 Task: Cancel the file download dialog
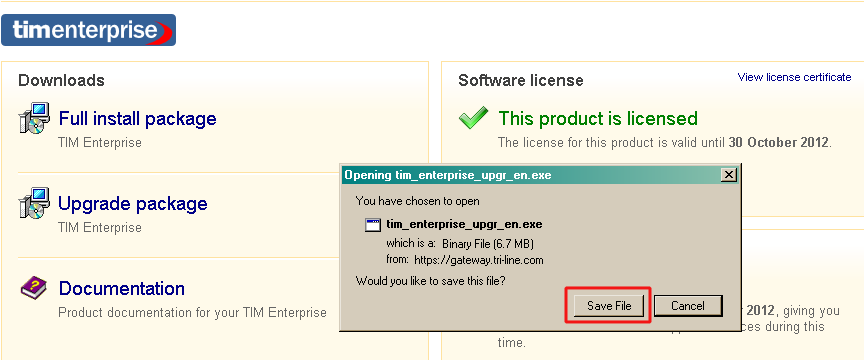(687, 305)
